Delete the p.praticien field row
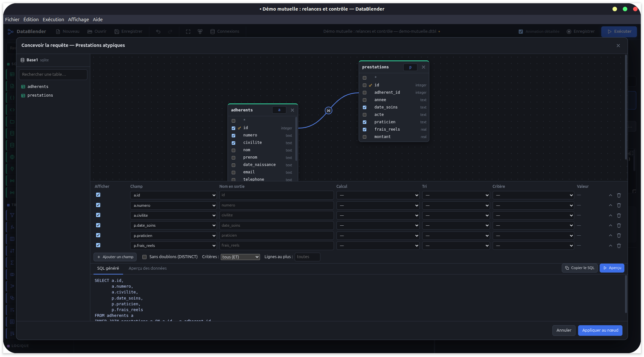This screenshot has height=357, width=644. (619, 236)
